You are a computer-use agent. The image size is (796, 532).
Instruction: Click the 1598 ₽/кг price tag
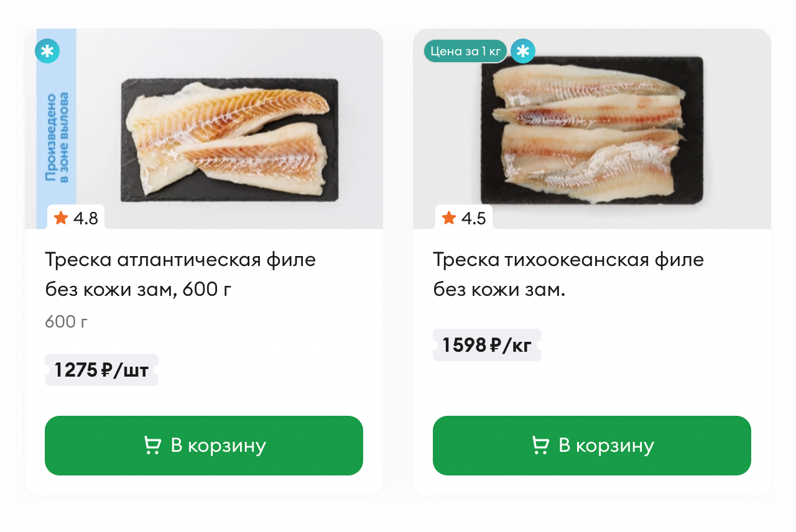[x=487, y=345]
